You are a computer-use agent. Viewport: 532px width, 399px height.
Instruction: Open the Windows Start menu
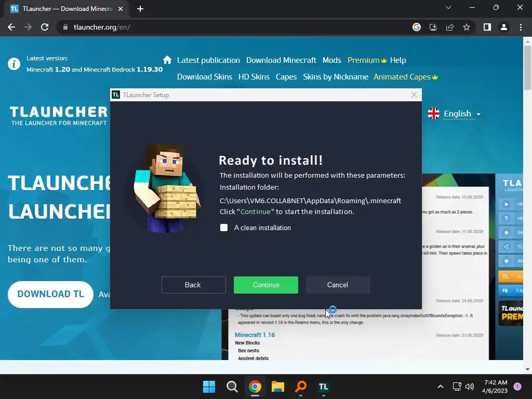[209, 387]
